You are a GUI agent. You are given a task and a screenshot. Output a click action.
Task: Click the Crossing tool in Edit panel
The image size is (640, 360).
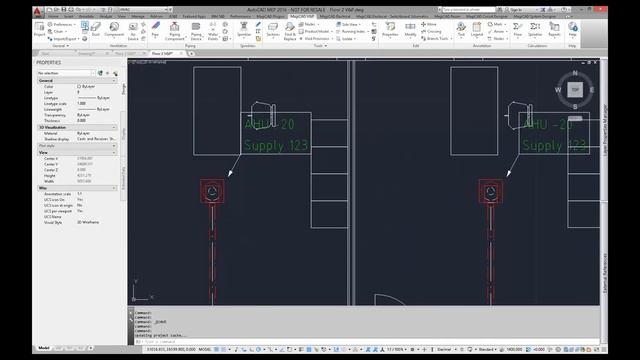point(431,31)
